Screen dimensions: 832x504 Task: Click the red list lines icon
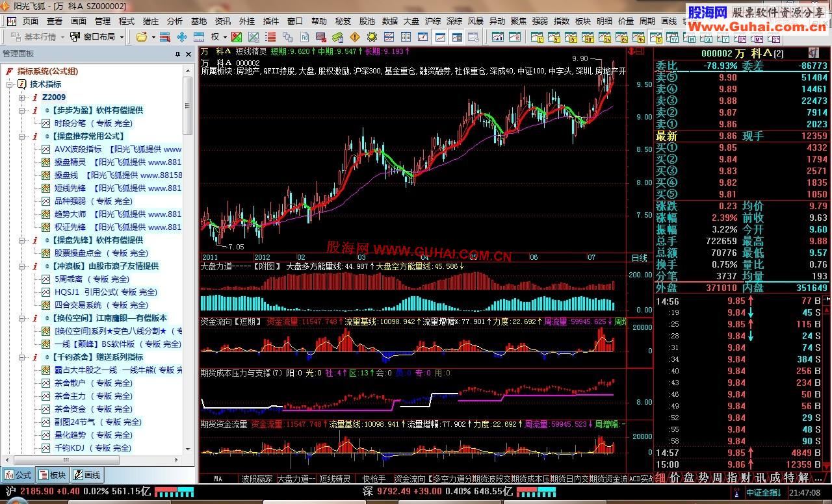[270, 37]
